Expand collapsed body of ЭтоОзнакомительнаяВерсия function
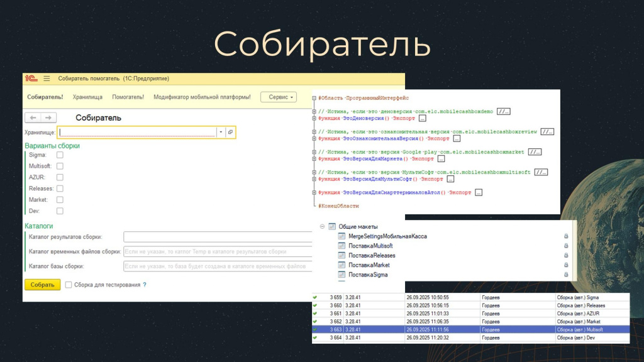 [x=457, y=139]
